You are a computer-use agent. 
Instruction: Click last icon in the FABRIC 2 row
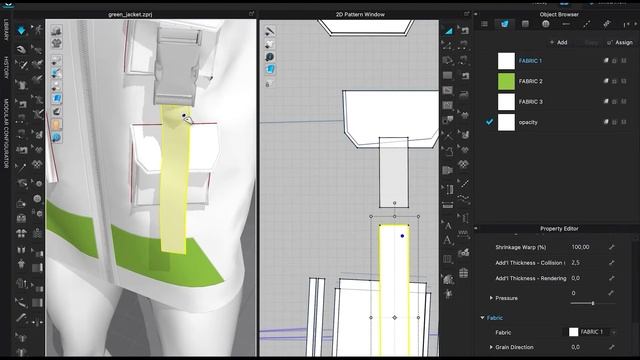pyautogui.click(x=624, y=81)
